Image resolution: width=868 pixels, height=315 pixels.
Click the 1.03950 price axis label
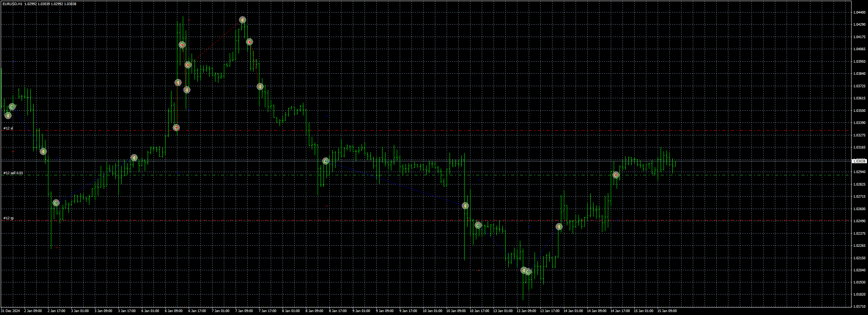[x=859, y=61]
